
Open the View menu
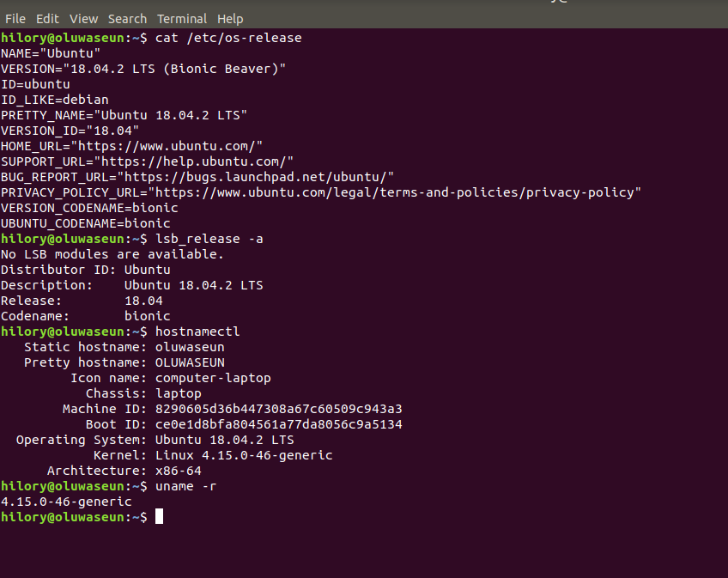tap(84, 18)
